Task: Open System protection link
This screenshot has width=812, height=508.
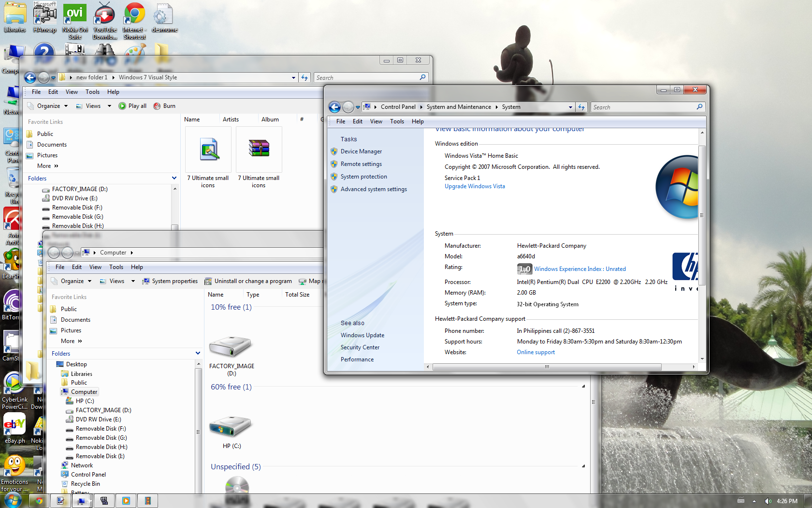Action: pos(364,177)
